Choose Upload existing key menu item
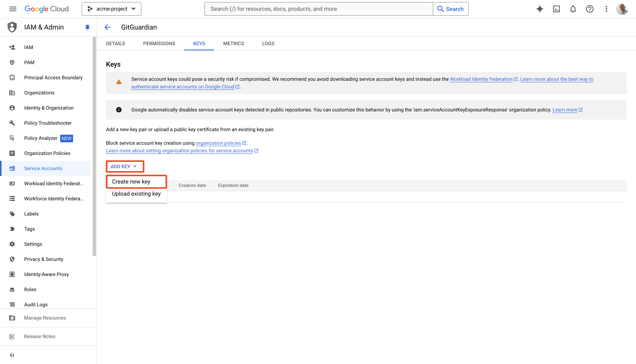The image size is (636, 364). pyautogui.click(x=136, y=194)
